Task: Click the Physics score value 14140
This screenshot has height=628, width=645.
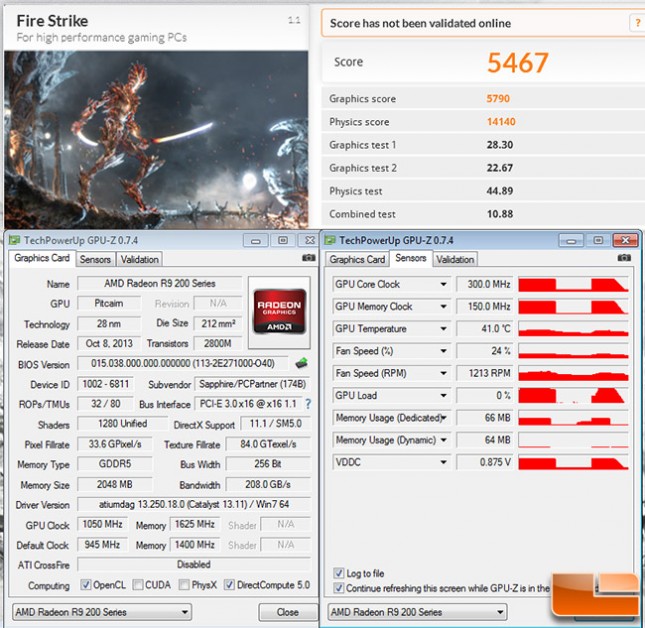Action: 501,122
